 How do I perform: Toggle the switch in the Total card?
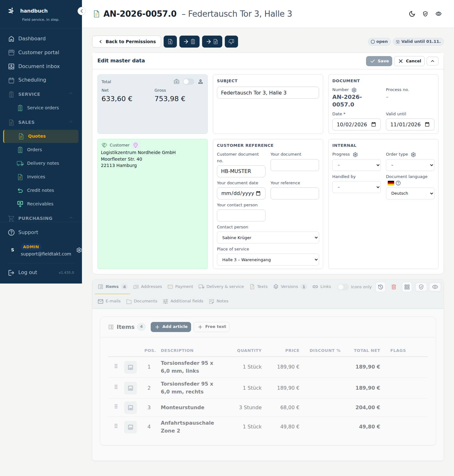coord(189,82)
